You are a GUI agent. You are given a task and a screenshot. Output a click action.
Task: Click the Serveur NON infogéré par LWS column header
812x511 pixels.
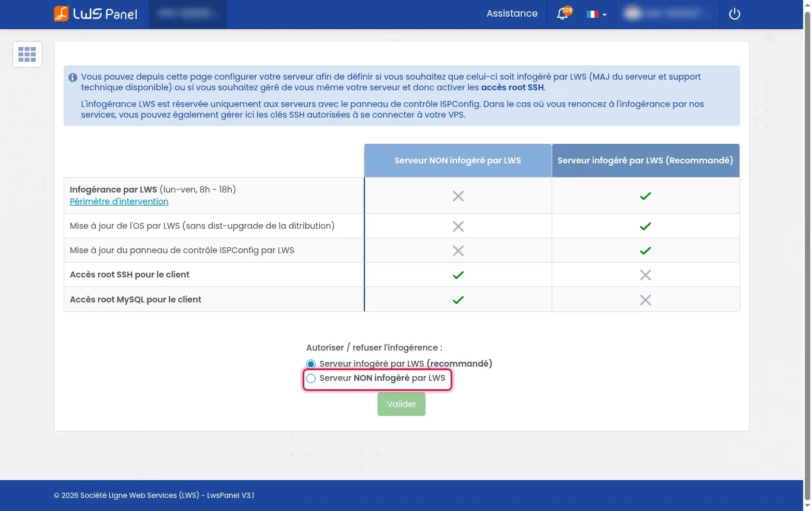click(458, 160)
